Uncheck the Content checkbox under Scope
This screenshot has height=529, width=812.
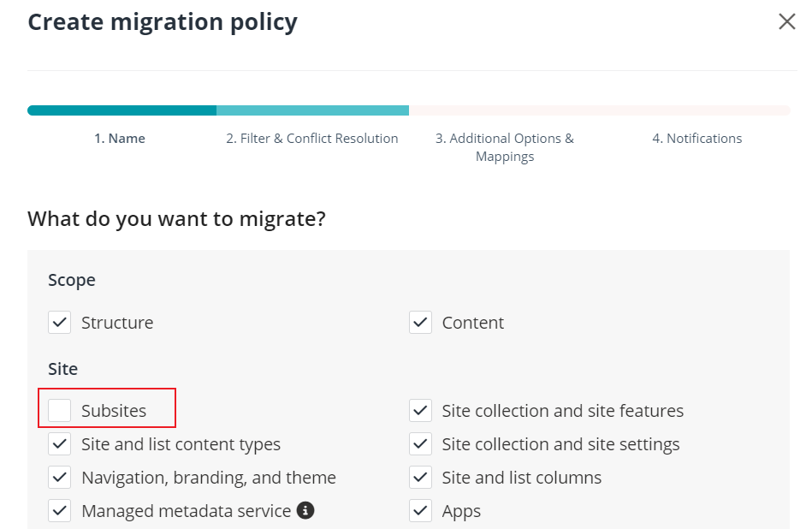[x=420, y=323]
